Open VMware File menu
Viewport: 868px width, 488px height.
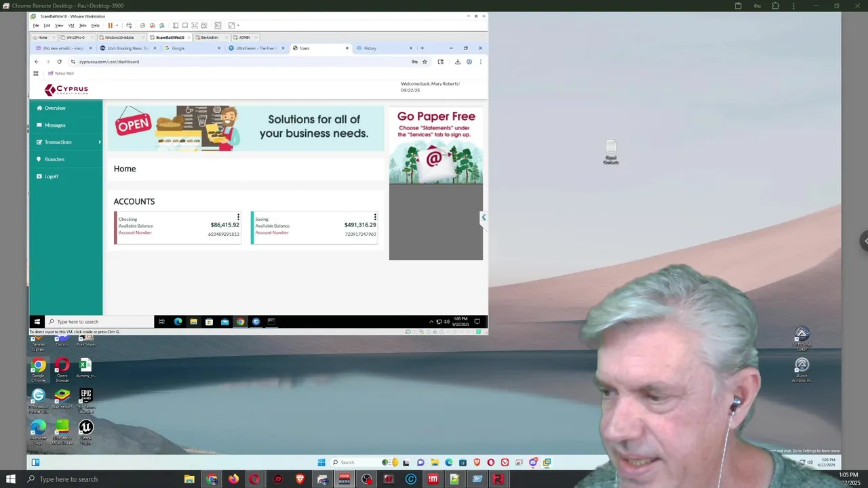(x=36, y=26)
